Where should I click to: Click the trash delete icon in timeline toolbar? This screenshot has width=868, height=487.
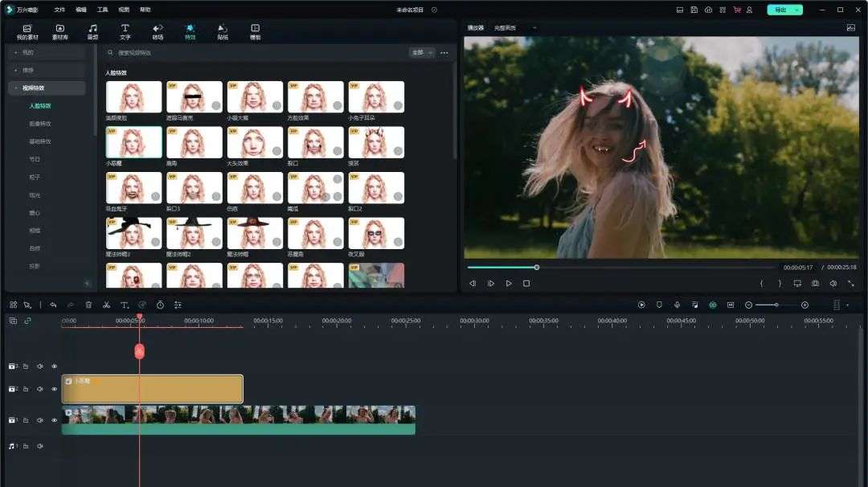(x=88, y=305)
